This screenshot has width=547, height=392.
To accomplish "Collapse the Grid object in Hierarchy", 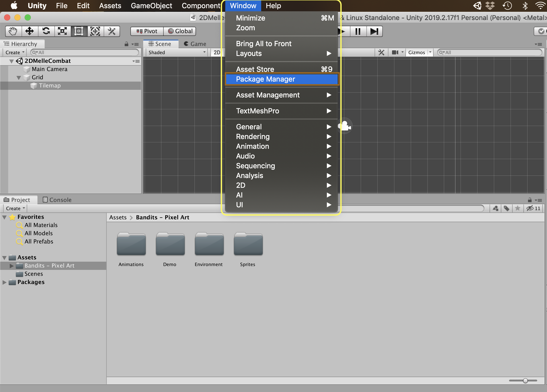I will click(19, 77).
